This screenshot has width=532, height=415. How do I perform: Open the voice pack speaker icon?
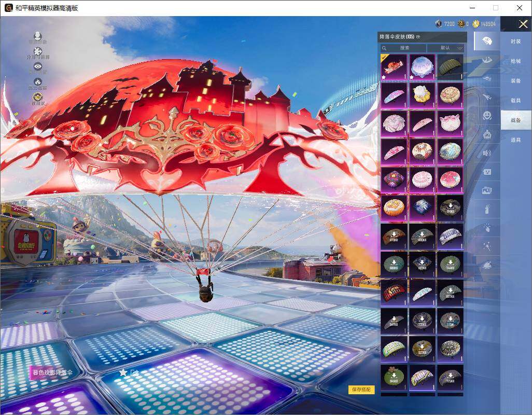(x=487, y=153)
